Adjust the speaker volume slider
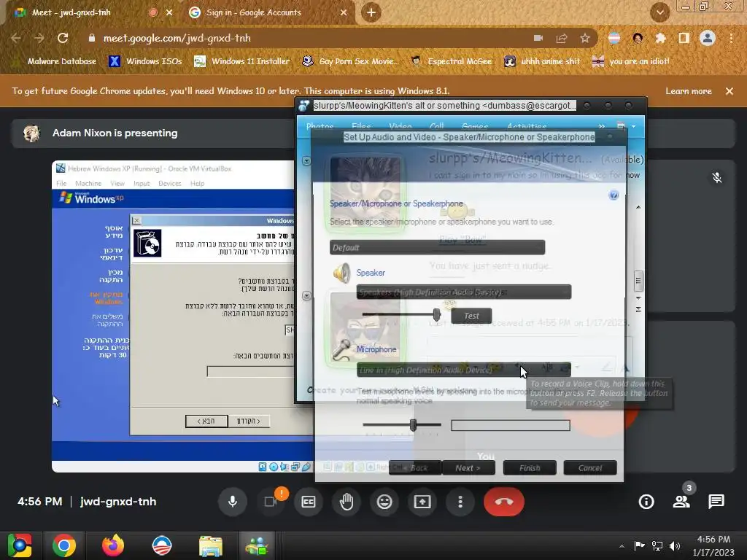The image size is (747, 560). coord(436,314)
